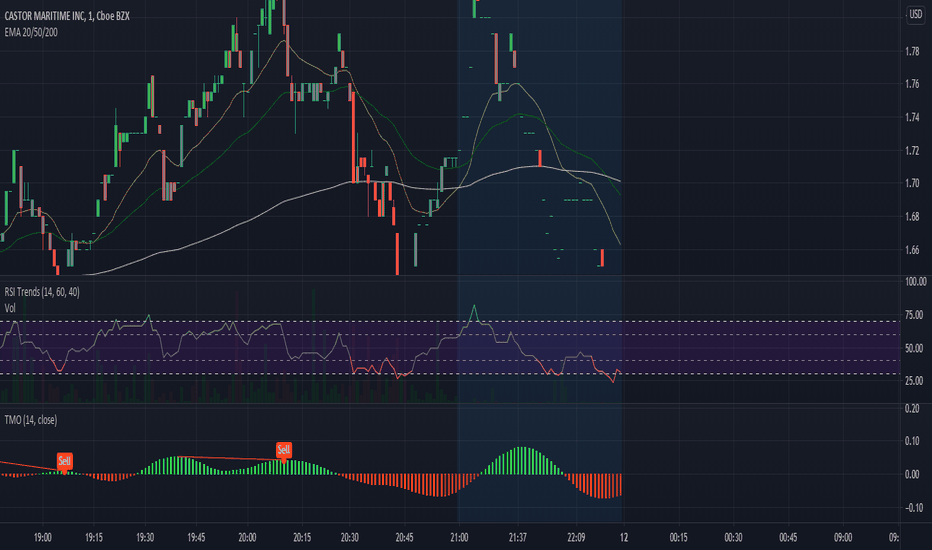Click the tall green TMO histogram peak
This screenshot has height=550, width=932.
click(521, 460)
